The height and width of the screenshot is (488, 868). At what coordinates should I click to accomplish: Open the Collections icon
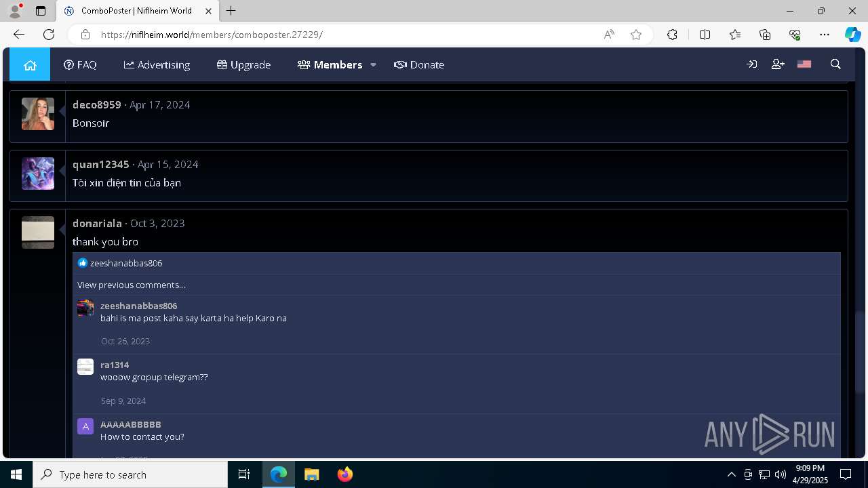(765, 35)
